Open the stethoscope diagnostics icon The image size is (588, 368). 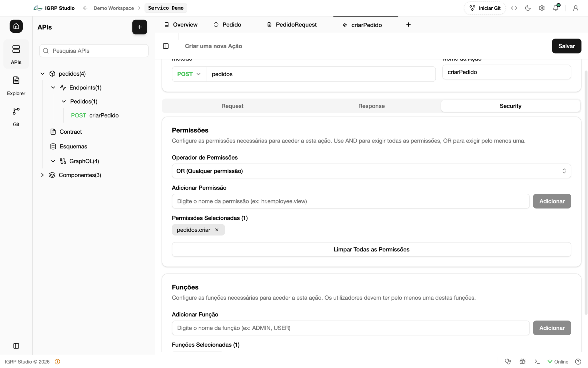click(508, 362)
